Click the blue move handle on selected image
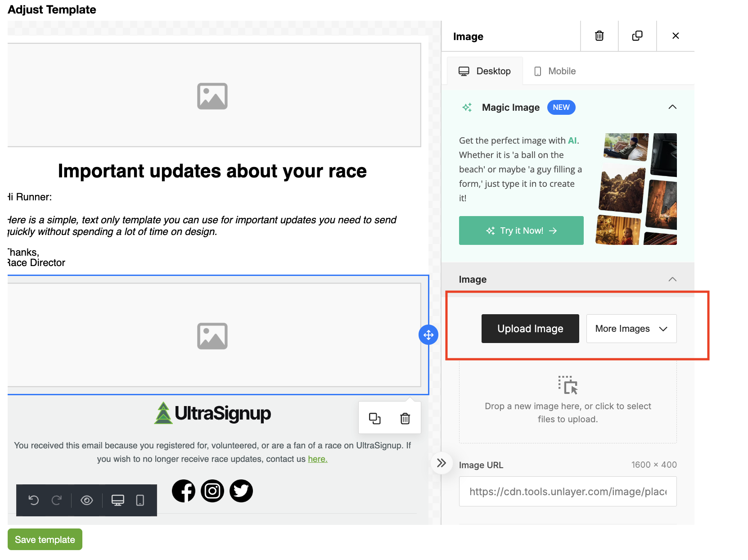The width and height of the screenshot is (748, 560). (428, 335)
